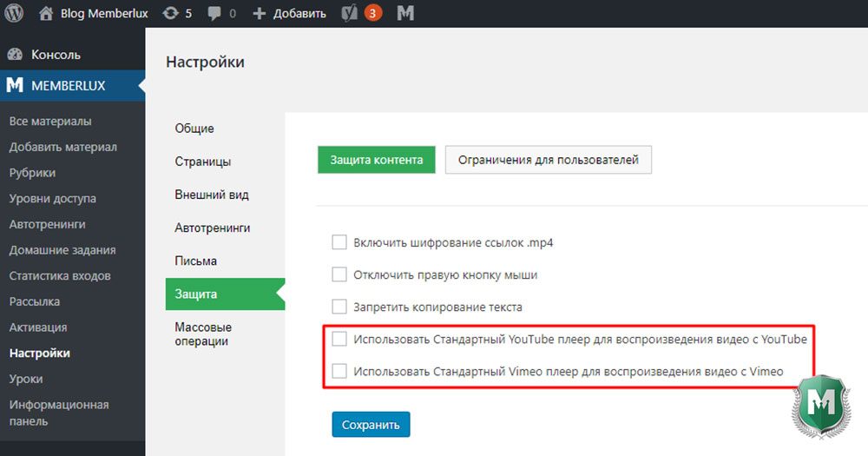Open Уровни доступа in sidebar
Viewport: 868px width, 456px height.
click(53, 198)
